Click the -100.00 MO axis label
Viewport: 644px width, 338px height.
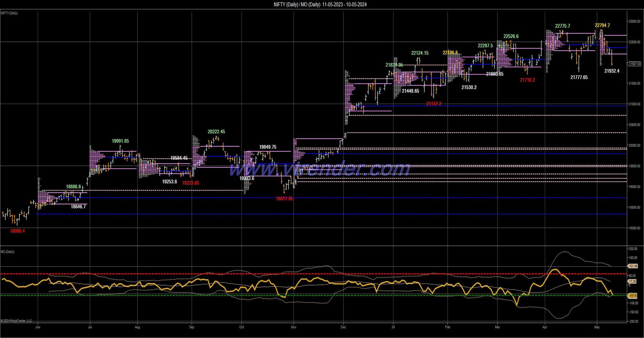[633, 303]
